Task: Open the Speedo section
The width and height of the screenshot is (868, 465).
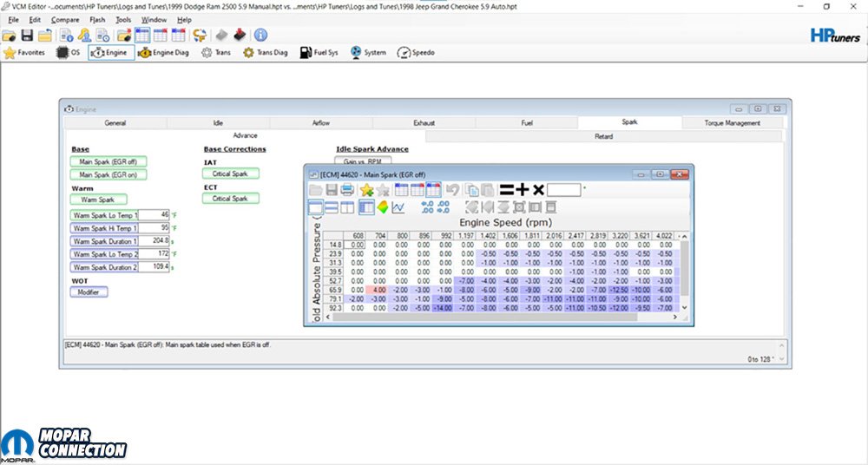Action: [x=416, y=53]
